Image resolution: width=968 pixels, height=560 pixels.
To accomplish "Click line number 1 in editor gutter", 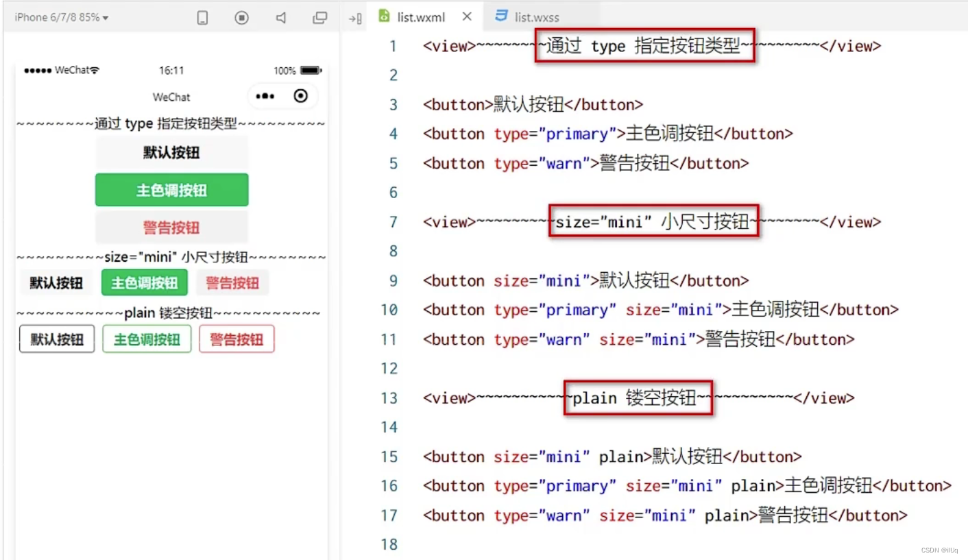I will click(393, 47).
